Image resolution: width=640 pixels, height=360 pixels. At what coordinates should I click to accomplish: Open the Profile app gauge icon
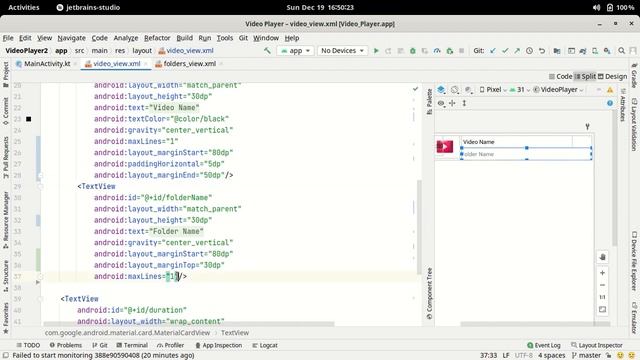click(x=437, y=51)
